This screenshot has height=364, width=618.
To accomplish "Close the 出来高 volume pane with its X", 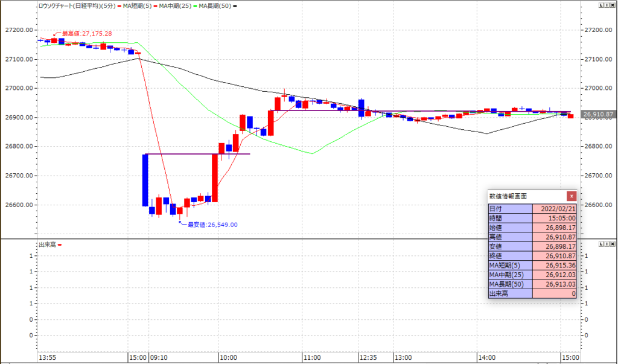I will [x=613, y=244].
